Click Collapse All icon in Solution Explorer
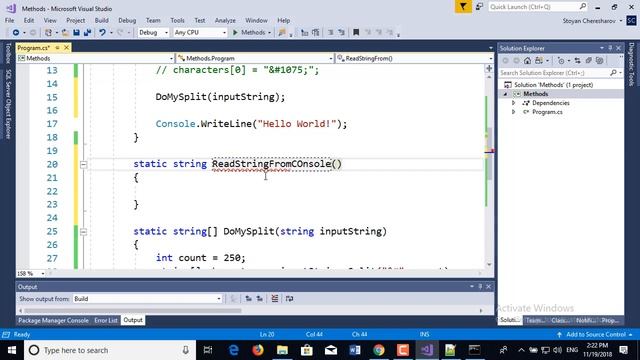Image resolution: width=640 pixels, height=360 pixels. point(588,61)
